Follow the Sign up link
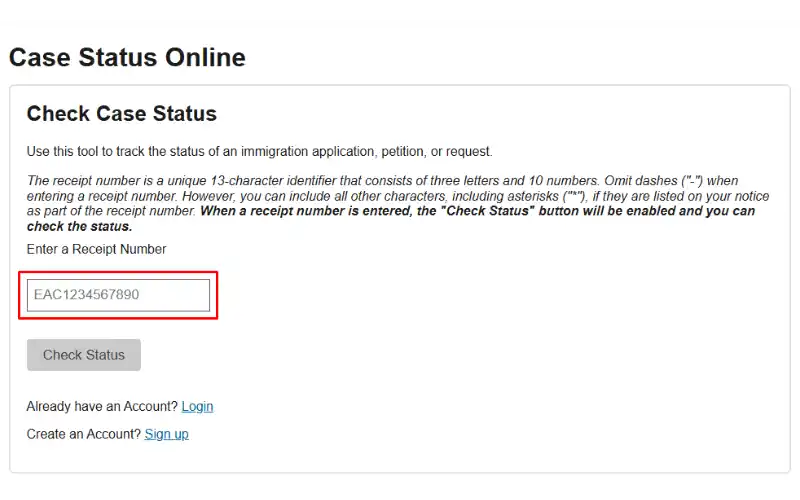Screen dimensions: 800x500 [166, 434]
